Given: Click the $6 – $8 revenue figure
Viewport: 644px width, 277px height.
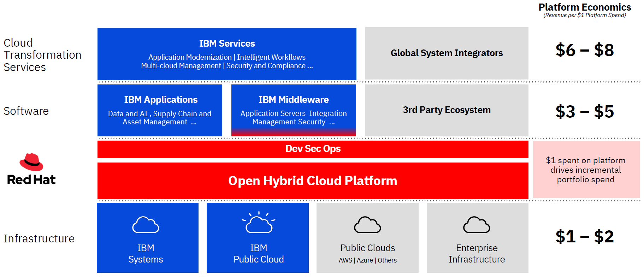Looking at the screenshot, I should click(585, 50).
